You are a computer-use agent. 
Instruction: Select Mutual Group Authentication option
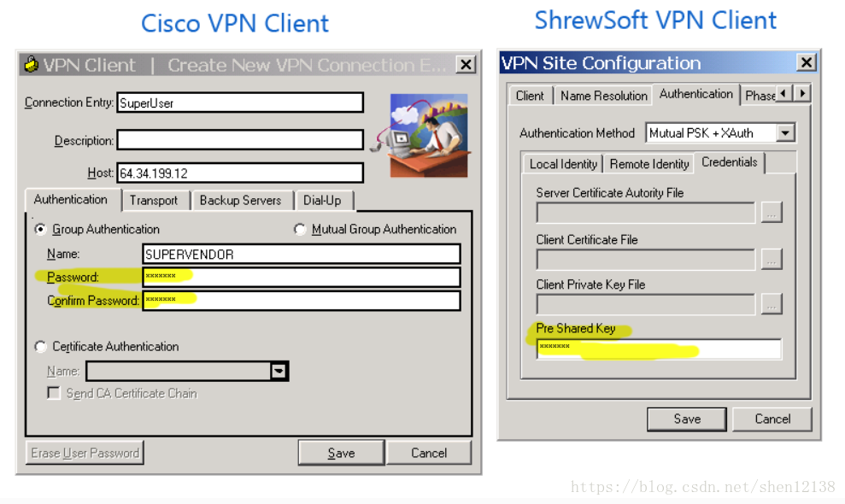click(300, 229)
